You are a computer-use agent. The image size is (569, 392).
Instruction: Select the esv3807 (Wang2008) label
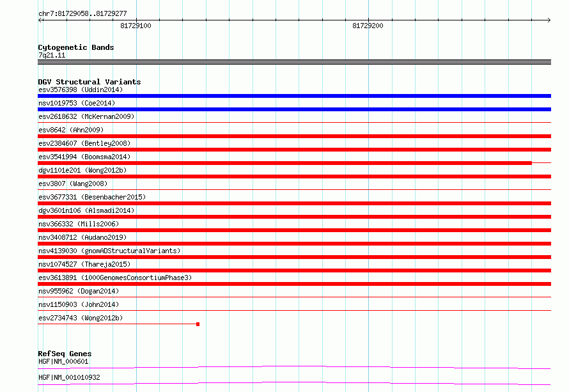pos(73,184)
